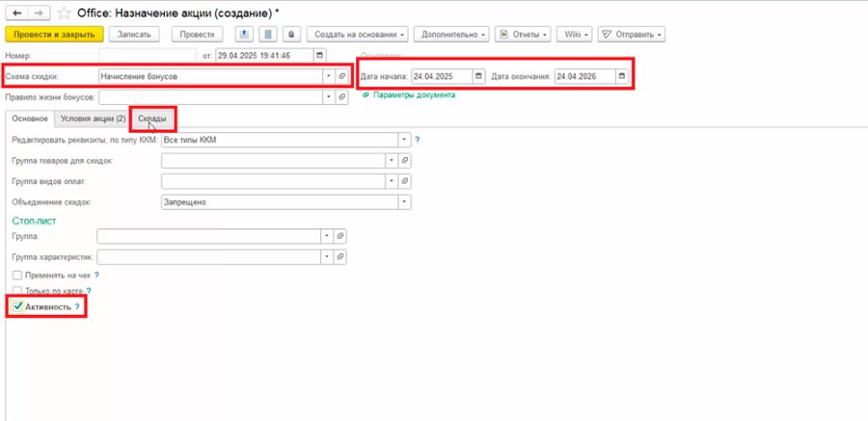
Task: Expand Правило жизни бонусов dropdown
Action: tap(329, 96)
